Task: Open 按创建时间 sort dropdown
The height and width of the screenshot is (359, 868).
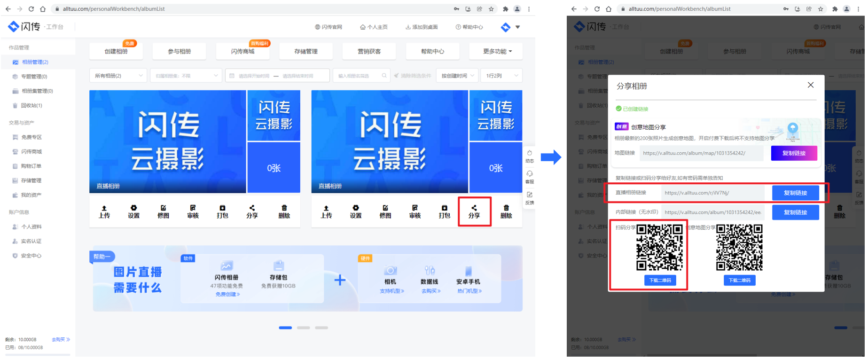Action: pyautogui.click(x=457, y=76)
